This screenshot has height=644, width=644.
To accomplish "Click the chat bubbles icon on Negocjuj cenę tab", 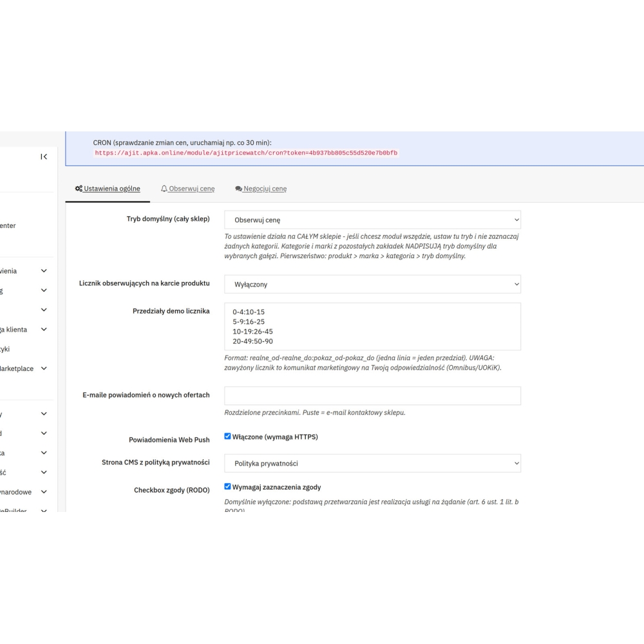I will 238,189.
